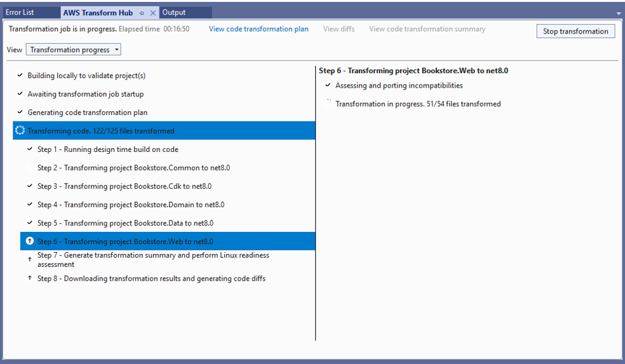
Task: Open View code transformation summary link
Action: [x=427, y=29]
